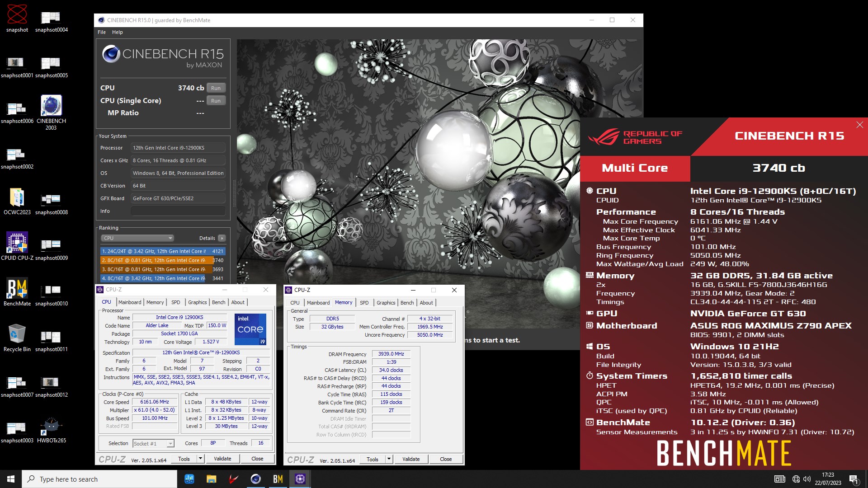Switch to CPU-Z taskbar icon
This screenshot has width=868, height=488.
pos(300,479)
